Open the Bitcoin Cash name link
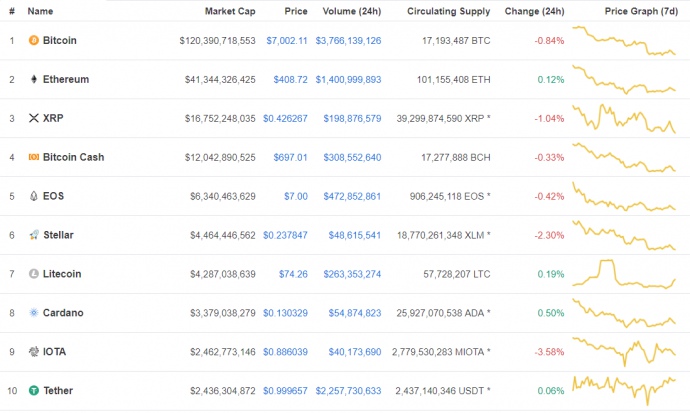The width and height of the screenshot is (690, 413). pyautogui.click(x=73, y=157)
